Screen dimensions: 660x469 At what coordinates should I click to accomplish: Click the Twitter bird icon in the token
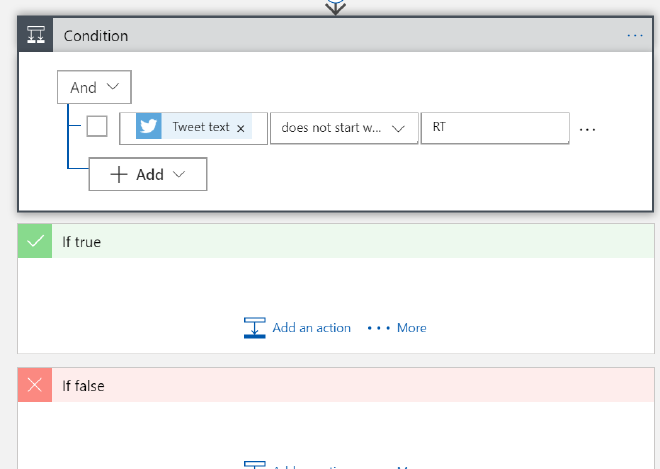click(x=149, y=127)
